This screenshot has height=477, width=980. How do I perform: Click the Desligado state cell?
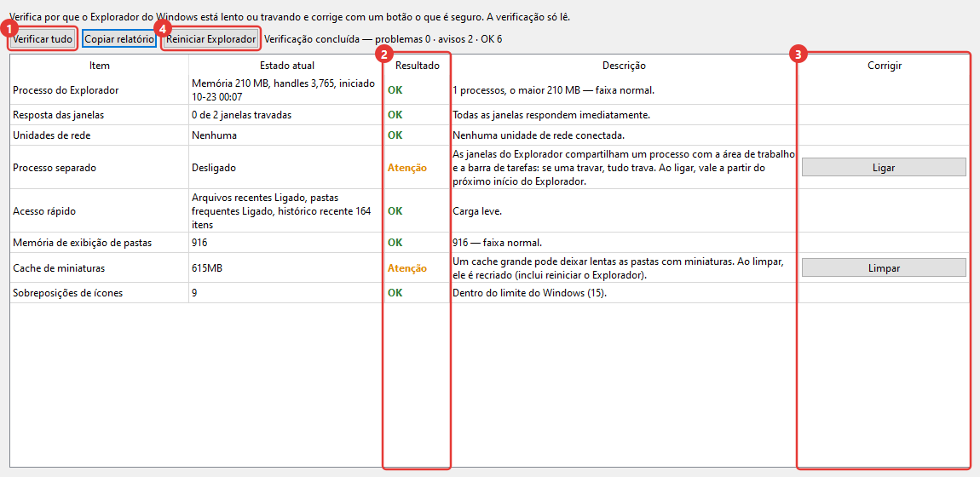(287, 167)
